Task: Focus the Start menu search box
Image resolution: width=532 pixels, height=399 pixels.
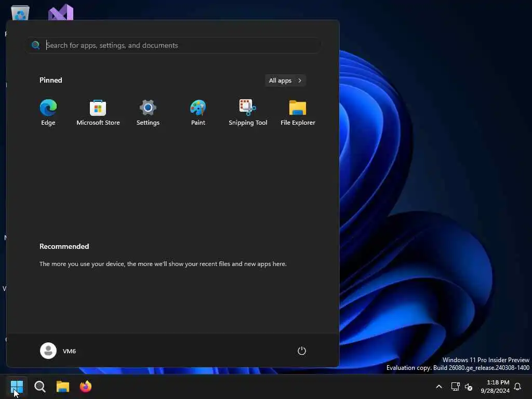Action: [x=174, y=45]
